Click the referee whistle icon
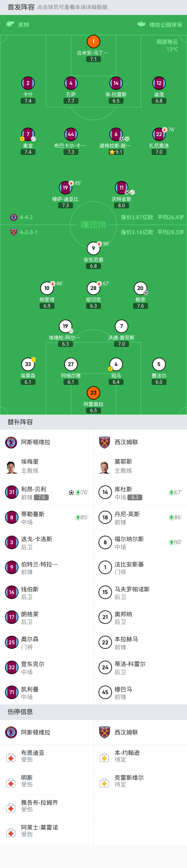 tap(10, 24)
